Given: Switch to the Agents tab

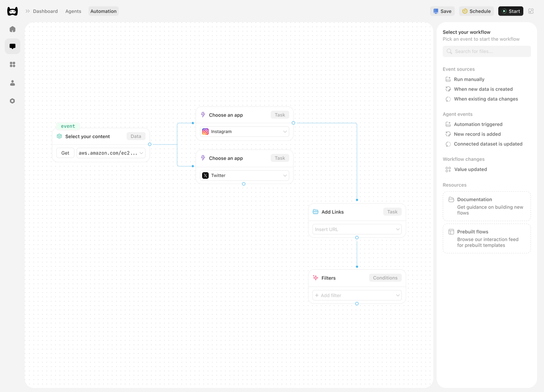Looking at the screenshot, I should click(73, 11).
